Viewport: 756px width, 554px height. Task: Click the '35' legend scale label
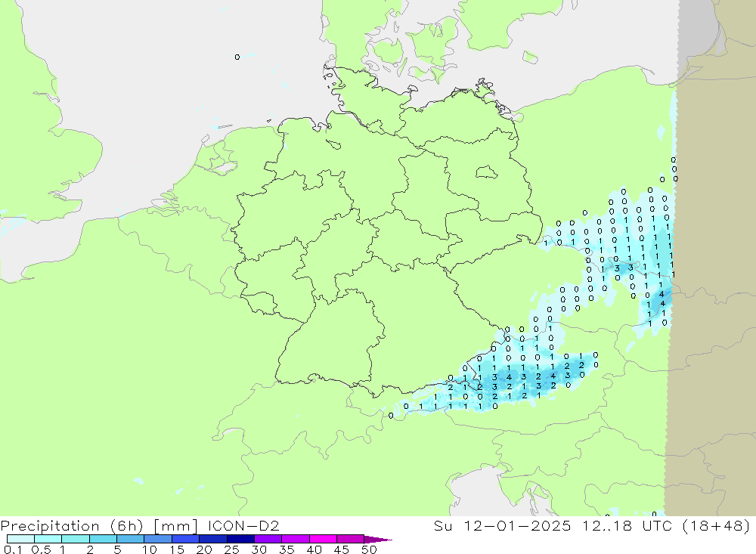[x=287, y=549]
